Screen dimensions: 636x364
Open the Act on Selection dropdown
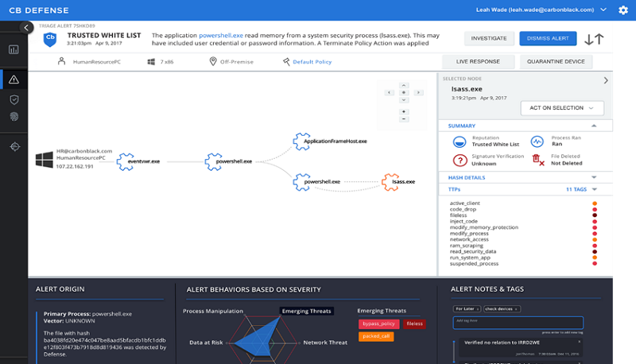pos(562,108)
